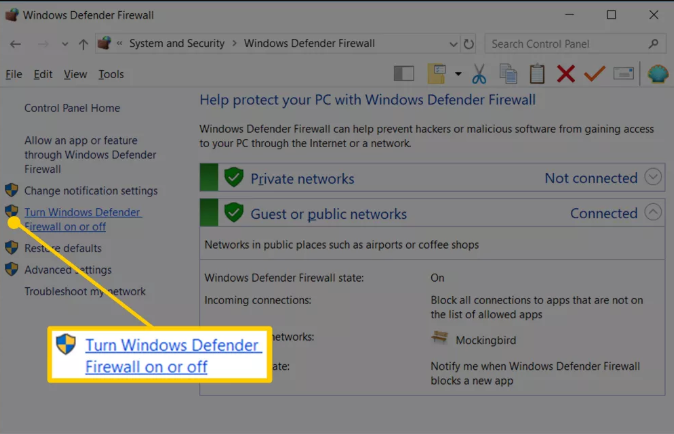Click green shield icon for public networks
The width and height of the screenshot is (674, 434).
point(234,212)
